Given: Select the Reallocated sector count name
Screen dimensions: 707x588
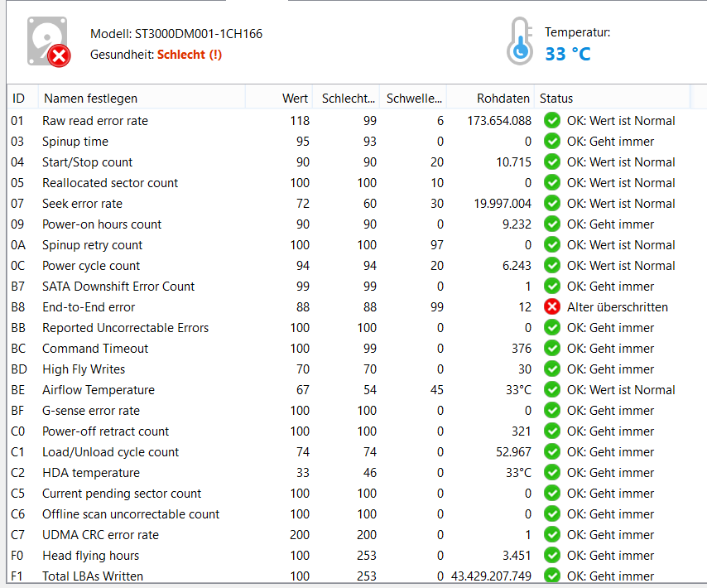Looking at the screenshot, I should pos(110,183).
